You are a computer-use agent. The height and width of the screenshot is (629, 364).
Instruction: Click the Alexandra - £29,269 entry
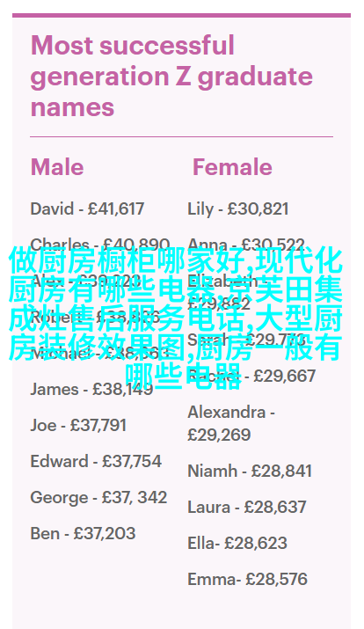tap(231, 423)
